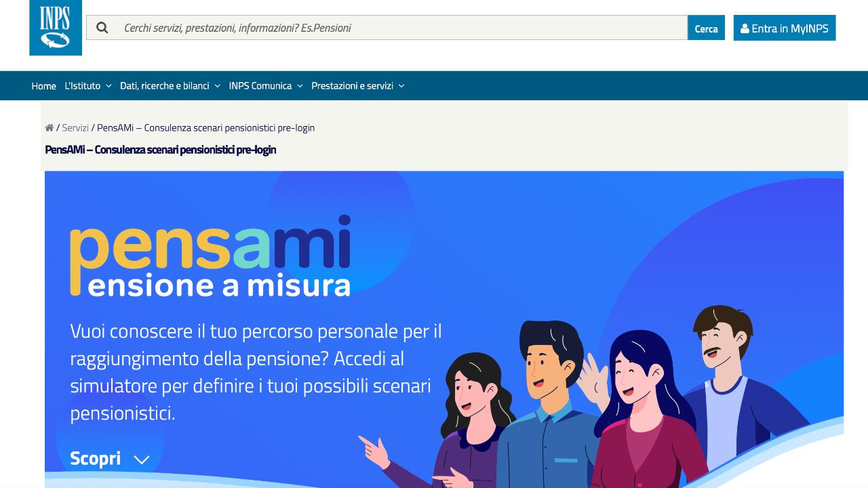Focus the search field for servizi, prestazioni
Viewport: 868px width, 488px height.
coord(403,28)
